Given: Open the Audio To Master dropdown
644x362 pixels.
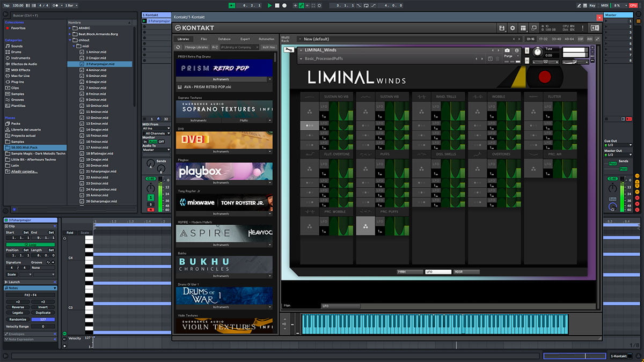Looking at the screenshot, I should (x=156, y=150).
